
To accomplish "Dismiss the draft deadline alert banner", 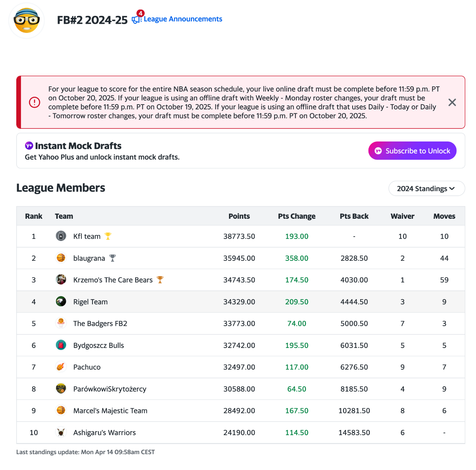I will pos(452,102).
